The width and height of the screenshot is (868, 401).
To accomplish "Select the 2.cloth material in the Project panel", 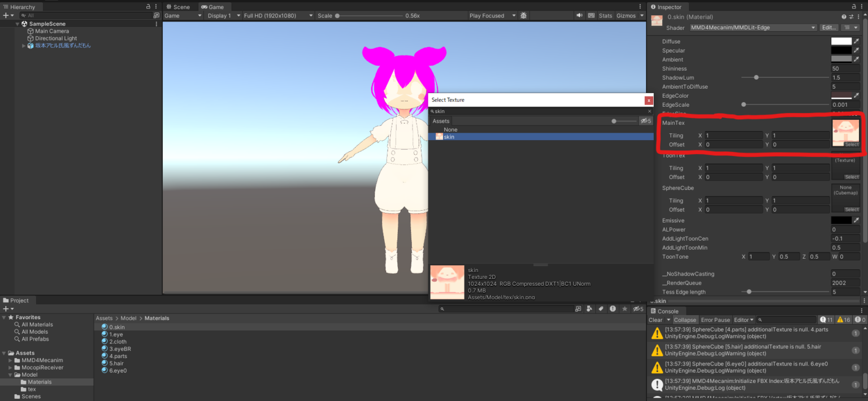I will click(117, 341).
